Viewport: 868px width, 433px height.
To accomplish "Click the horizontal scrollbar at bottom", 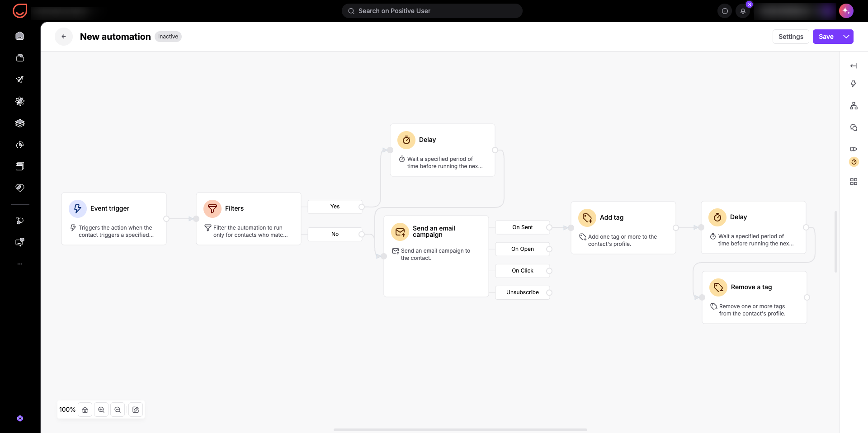I will pyautogui.click(x=460, y=430).
